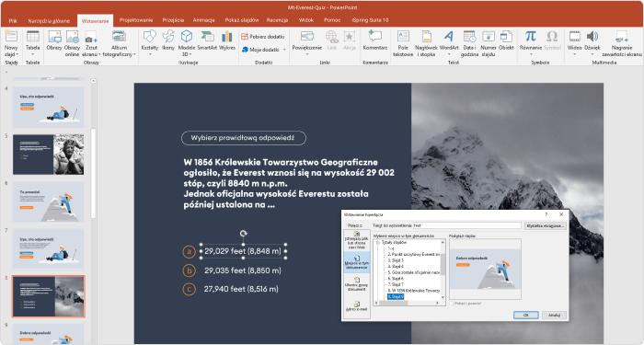Viewport: 644px width, 345px height.
Task: Select '3. Slajd 3' in document list
Action: [396, 260]
